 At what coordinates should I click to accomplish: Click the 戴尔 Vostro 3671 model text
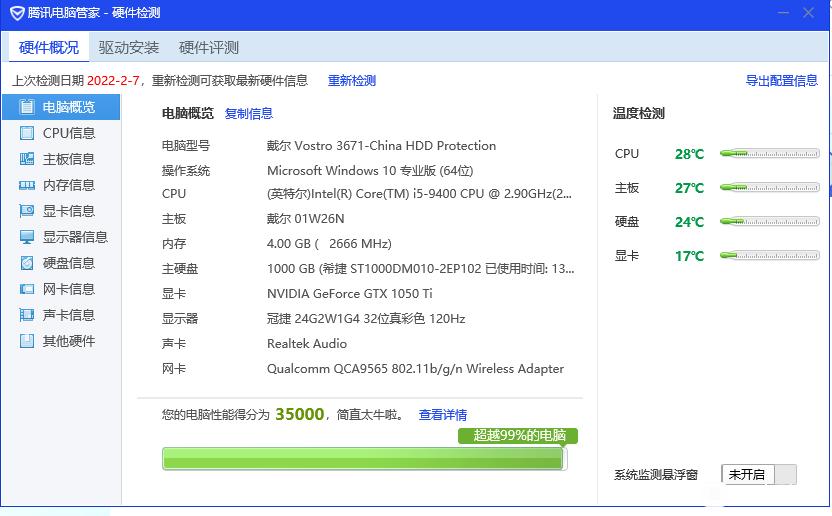[382, 145]
